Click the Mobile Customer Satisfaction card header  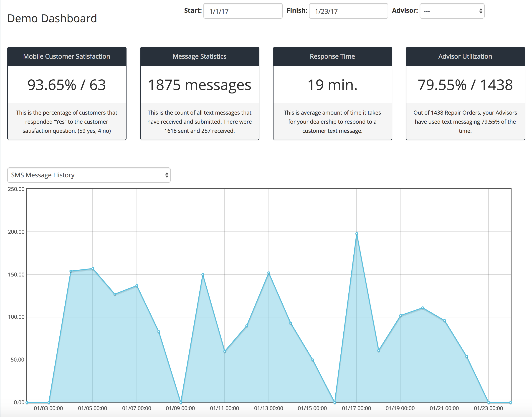point(67,56)
